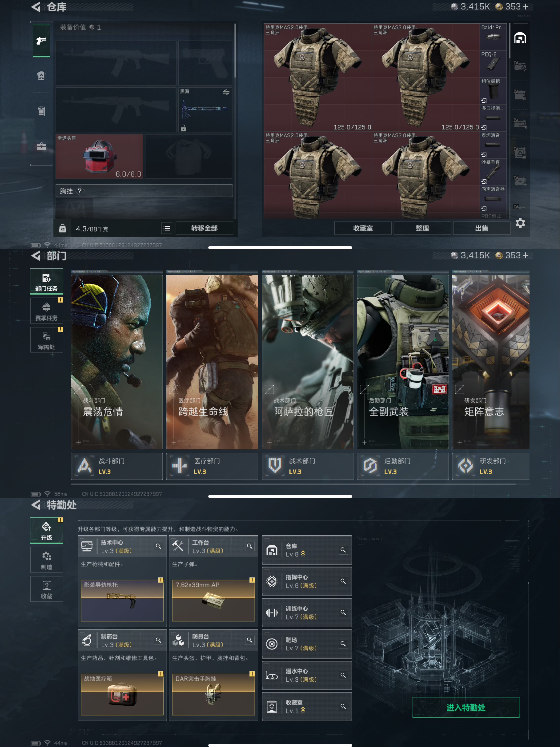Click magnifier icon on 技术中心 card
The height and width of the screenshot is (747, 560).
click(x=158, y=546)
